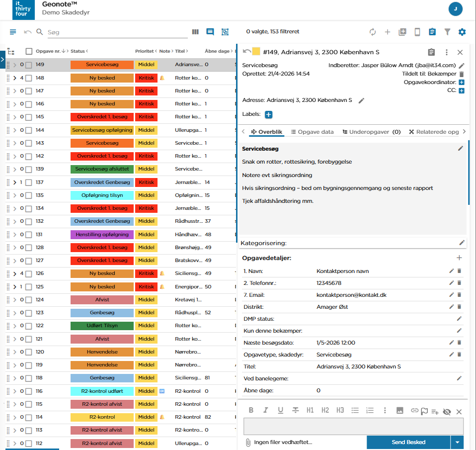
Task: Open the settings gear icon
Action: 462,32
